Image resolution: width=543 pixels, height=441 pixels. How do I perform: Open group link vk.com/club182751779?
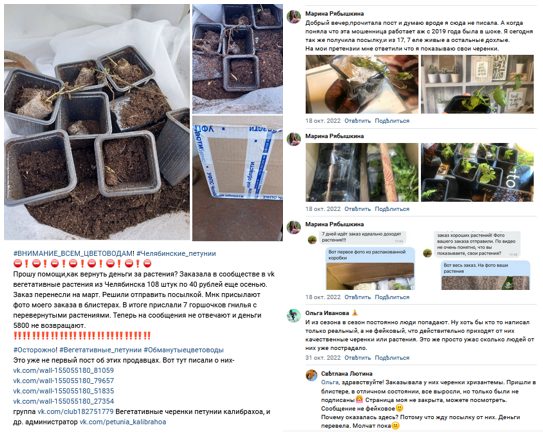coord(75,412)
